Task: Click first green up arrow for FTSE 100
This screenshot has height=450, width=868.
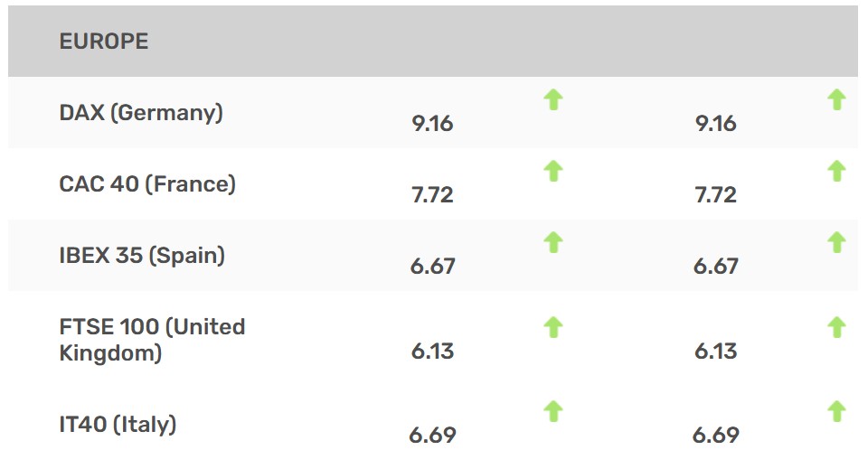Action: (553, 327)
